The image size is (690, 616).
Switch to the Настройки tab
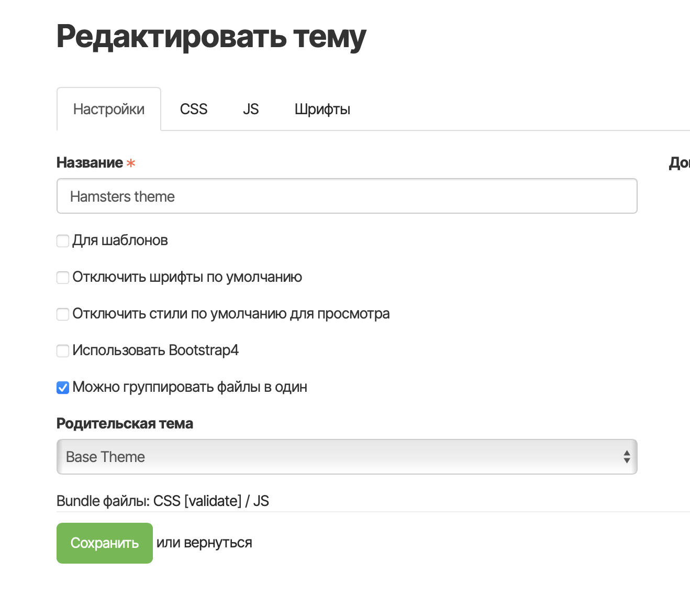click(109, 109)
